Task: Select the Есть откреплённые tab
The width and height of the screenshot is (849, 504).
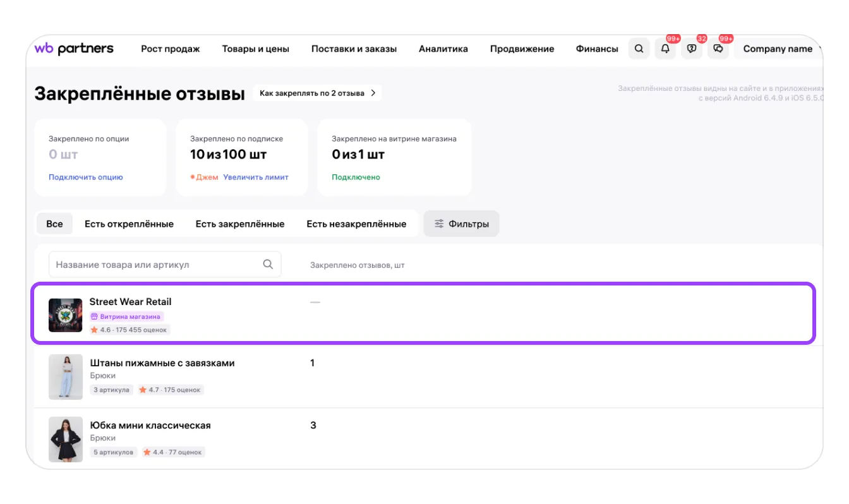Action: click(x=129, y=224)
